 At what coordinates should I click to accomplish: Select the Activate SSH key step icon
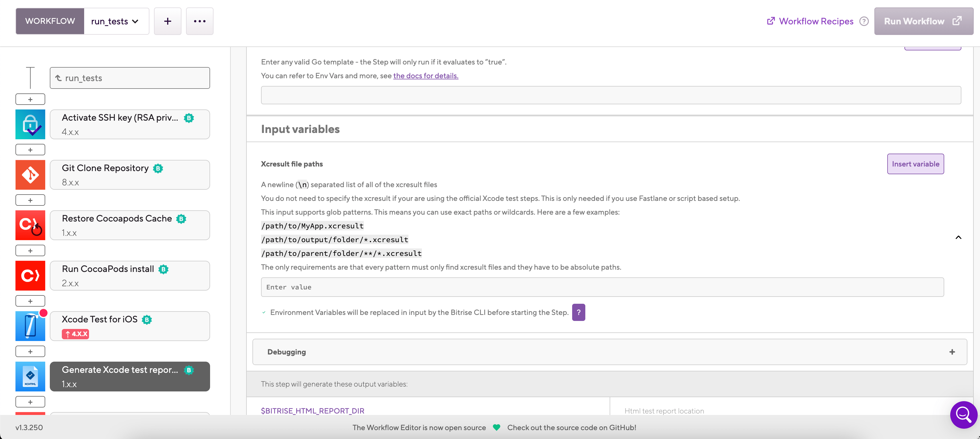tap(30, 124)
